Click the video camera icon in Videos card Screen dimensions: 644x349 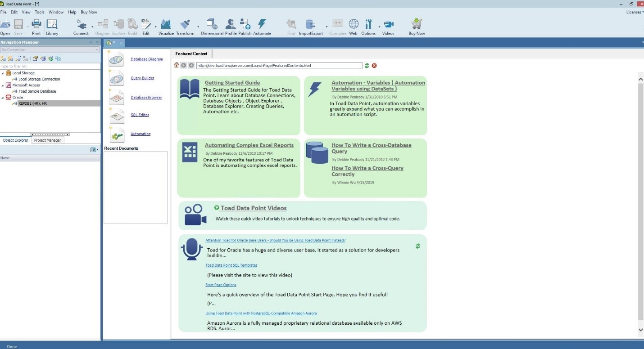196,215
